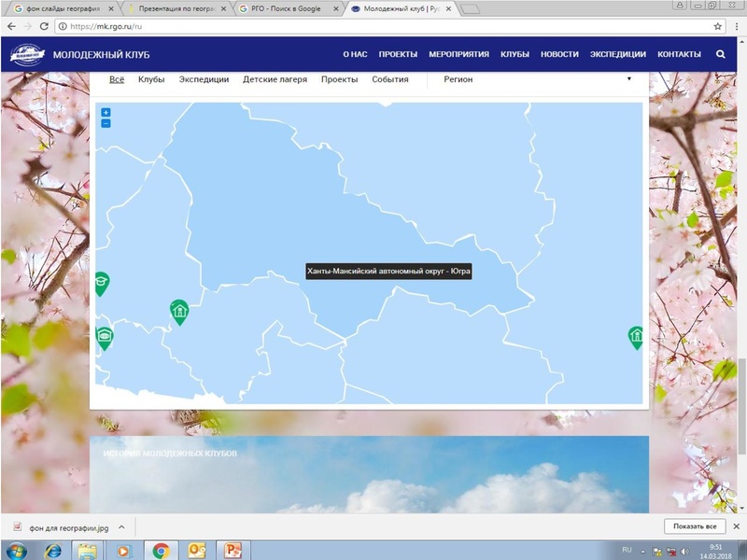The height and width of the screenshot is (560, 747).
Task: Select the Клубы map filter
Action: pyautogui.click(x=151, y=79)
